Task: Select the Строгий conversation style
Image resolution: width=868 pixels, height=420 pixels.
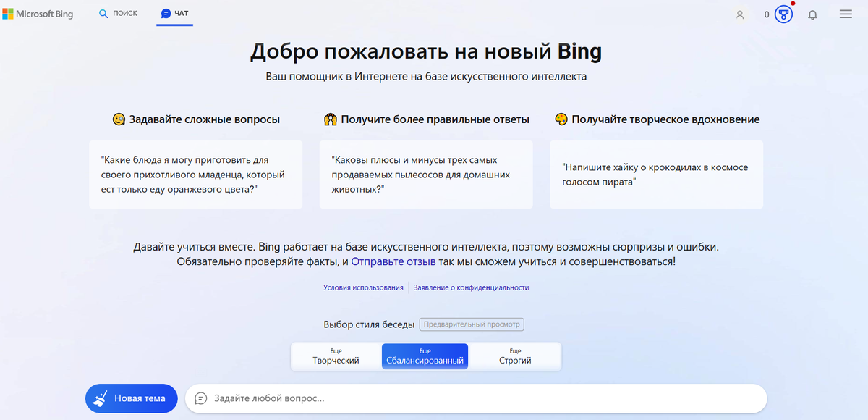Action: click(x=515, y=356)
